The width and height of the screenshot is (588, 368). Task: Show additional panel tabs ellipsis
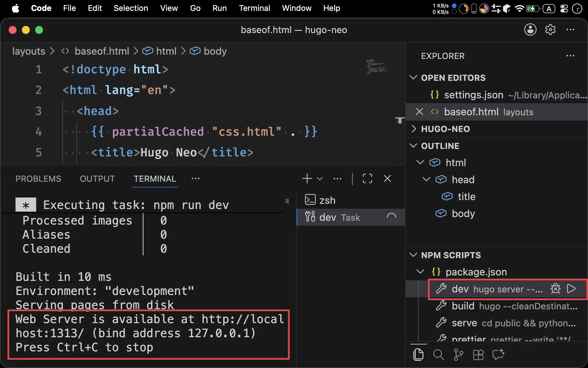[x=196, y=179]
